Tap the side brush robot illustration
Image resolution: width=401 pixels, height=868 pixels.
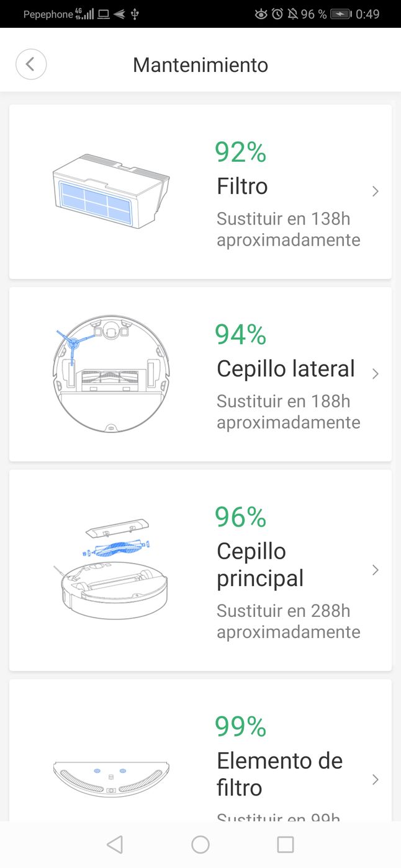[111, 373]
